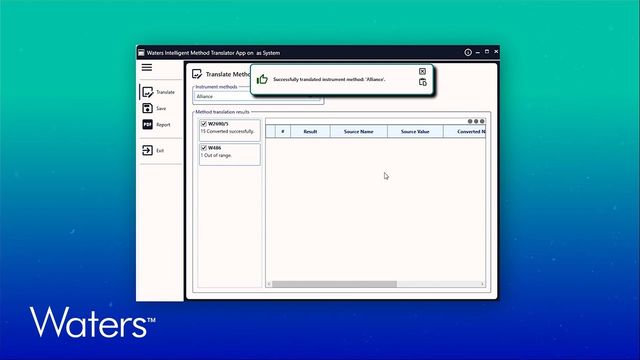This screenshot has height=360, width=640.
Task: Open the three-dot options above results table
Action: pyautogui.click(x=476, y=121)
